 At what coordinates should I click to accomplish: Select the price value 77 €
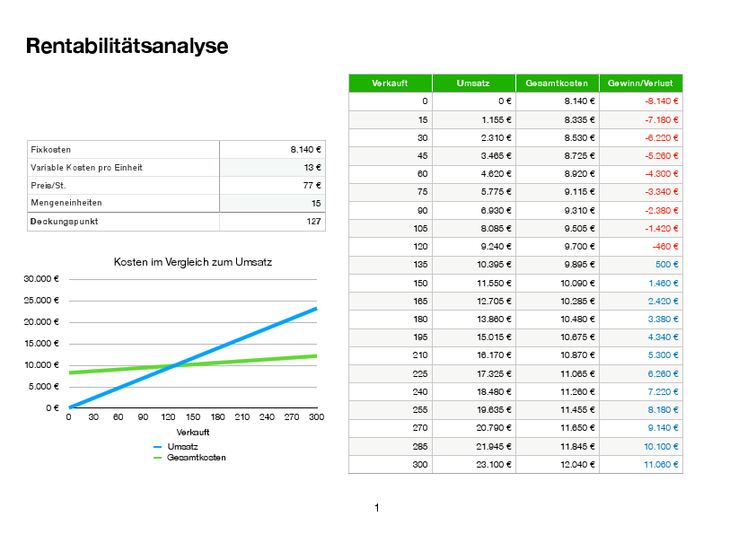coord(272,185)
